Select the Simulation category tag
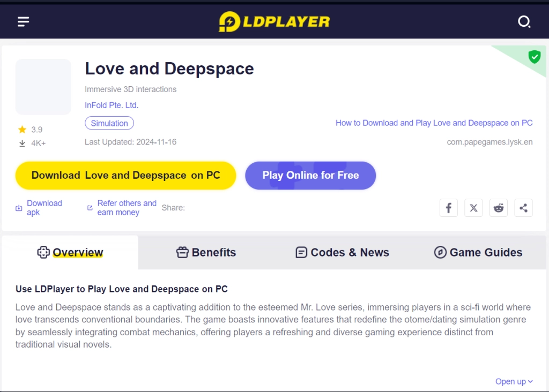The image size is (549, 392). click(x=109, y=123)
